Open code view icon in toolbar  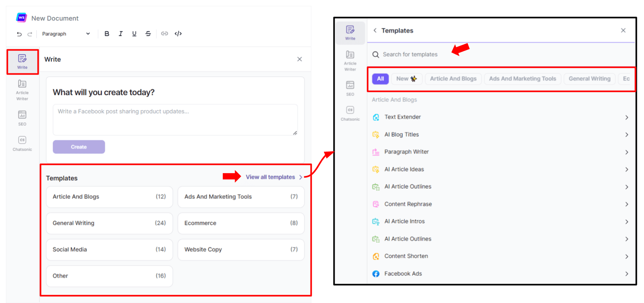(178, 34)
